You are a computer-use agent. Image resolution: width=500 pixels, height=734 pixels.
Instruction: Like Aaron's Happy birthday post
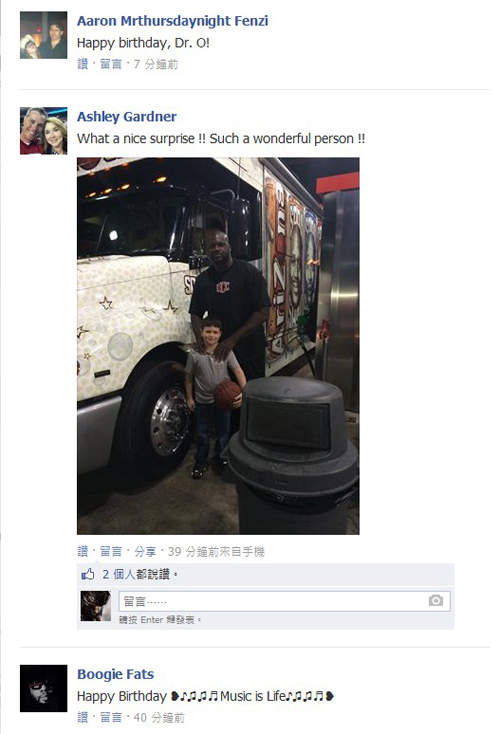(83, 64)
